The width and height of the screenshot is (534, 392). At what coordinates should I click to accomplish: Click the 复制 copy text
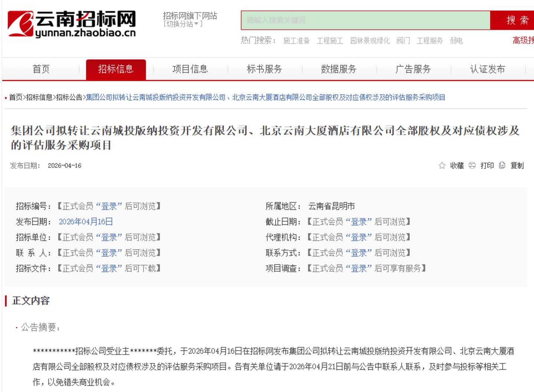[517, 166]
